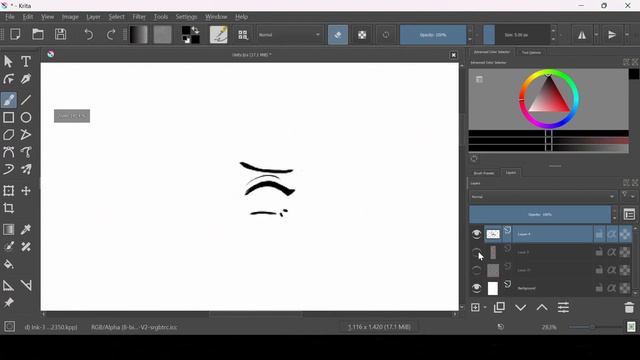Switch to the Tool Options tab
This screenshot has width=640, height=360.
pos(531,52)
